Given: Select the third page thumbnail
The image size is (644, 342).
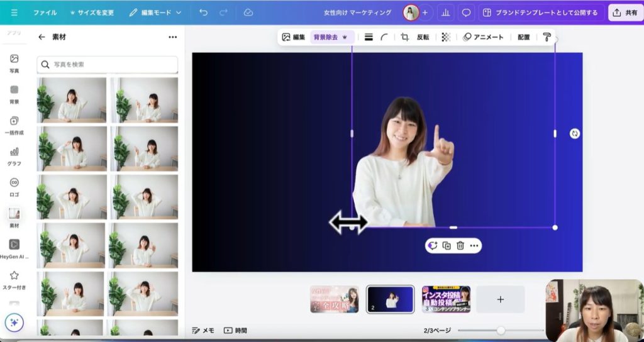Looking at the screenshot, I should [446, 299].
